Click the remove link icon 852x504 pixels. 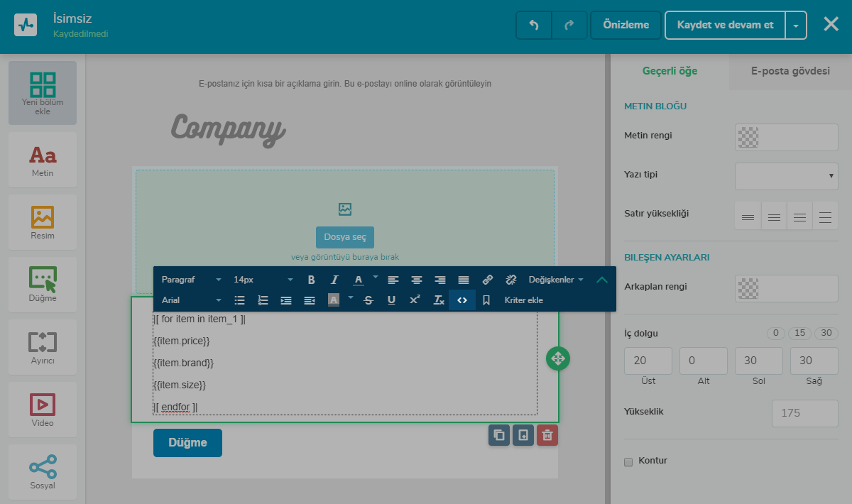(x=510, y=280)
